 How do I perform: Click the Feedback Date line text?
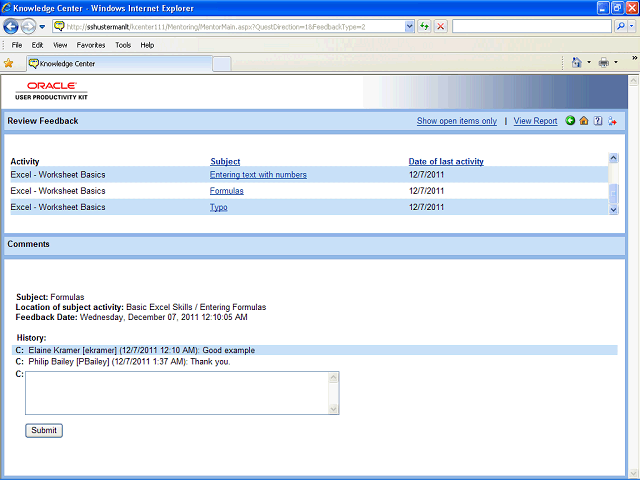(x=131, y=317)
